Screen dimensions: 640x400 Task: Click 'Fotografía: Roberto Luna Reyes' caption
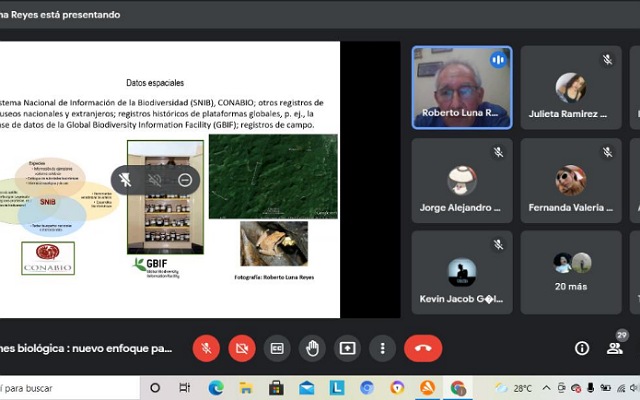pyautogui.click(x=274, y=277)
